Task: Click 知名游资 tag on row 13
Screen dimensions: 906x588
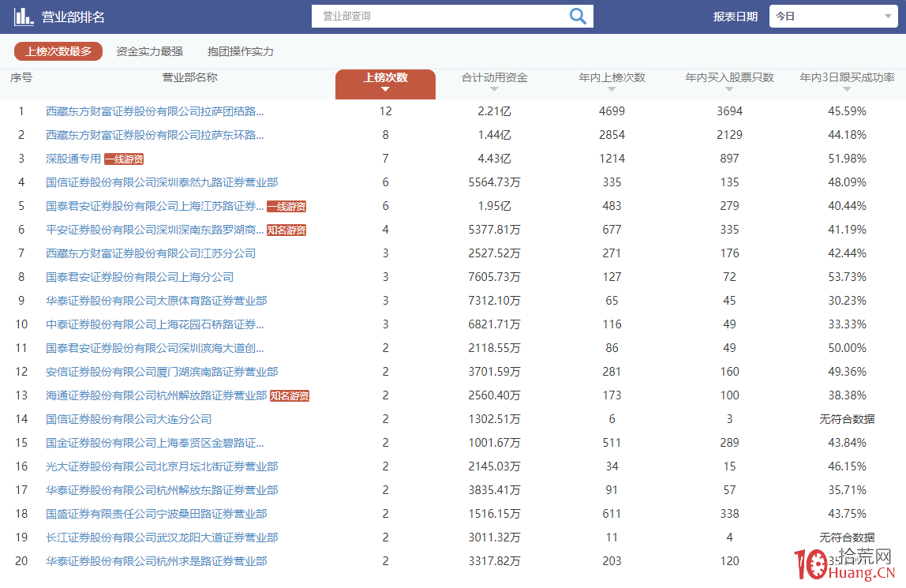Action: [x=289, y=396]
